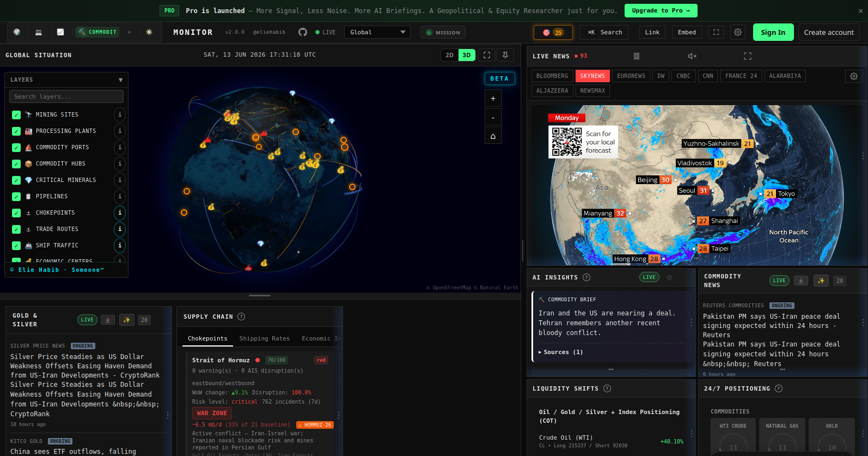Image resolution: width=868 pixels, height=456 pixels.
Task: Switch to the globe world variant icon
Action: [x=17, y=32]
